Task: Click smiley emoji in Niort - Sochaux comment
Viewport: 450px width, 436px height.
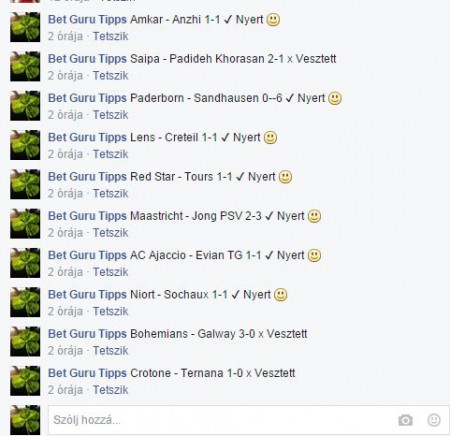Action: (x=280, y=295)
